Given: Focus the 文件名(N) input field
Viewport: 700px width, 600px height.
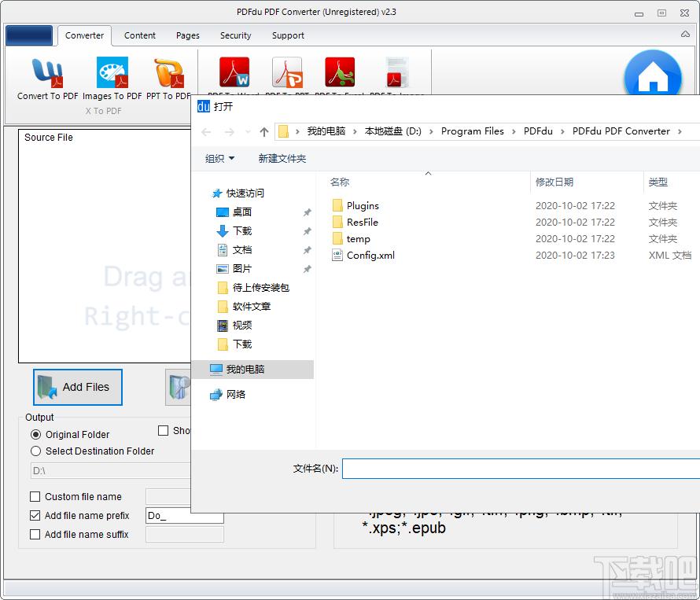Looking at the screenshot, I should (521, 469).
